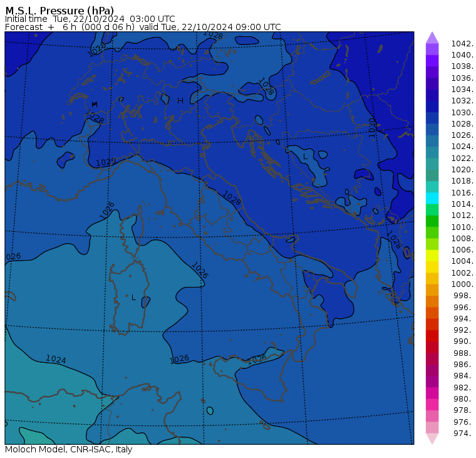The image size is (476, 458).
Task: Click legend value '1034.'
Action: coord(462,90)
